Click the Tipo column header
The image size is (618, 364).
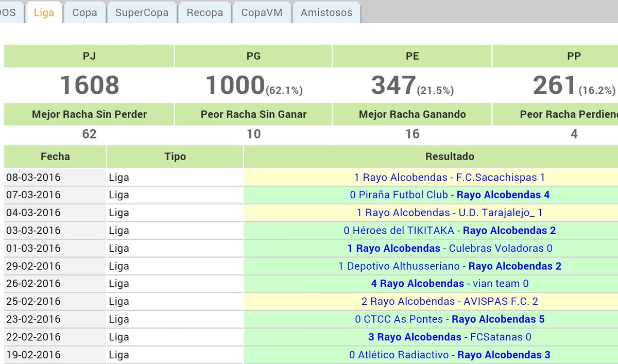point(175,157)
